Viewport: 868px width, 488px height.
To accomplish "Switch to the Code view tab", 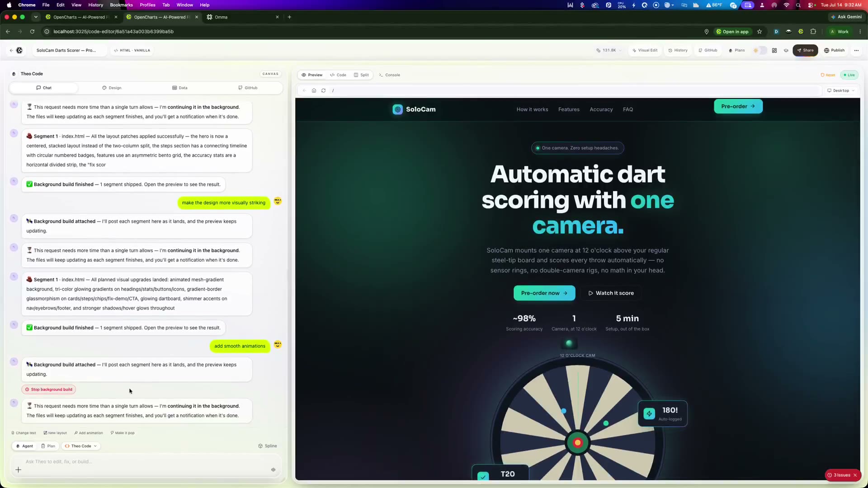I will coord(338,75).
